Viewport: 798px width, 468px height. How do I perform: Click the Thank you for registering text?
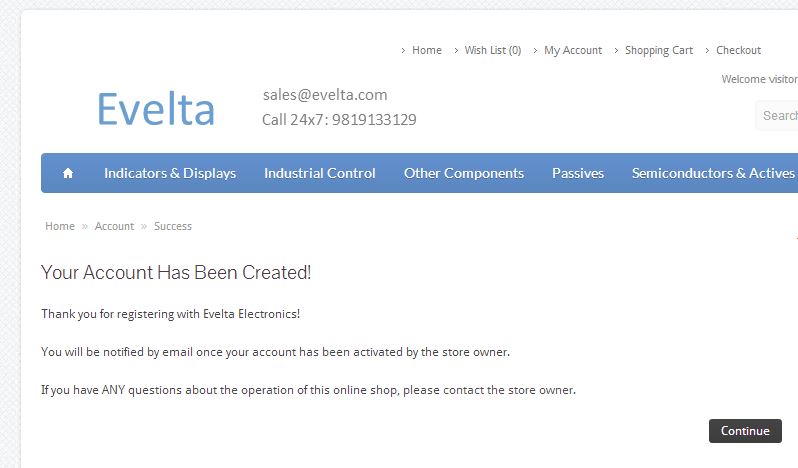[170, 314]
